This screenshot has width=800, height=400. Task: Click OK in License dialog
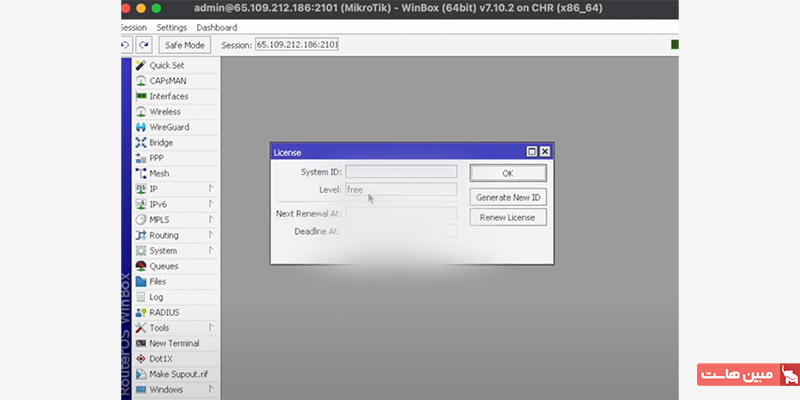point(508,173)
